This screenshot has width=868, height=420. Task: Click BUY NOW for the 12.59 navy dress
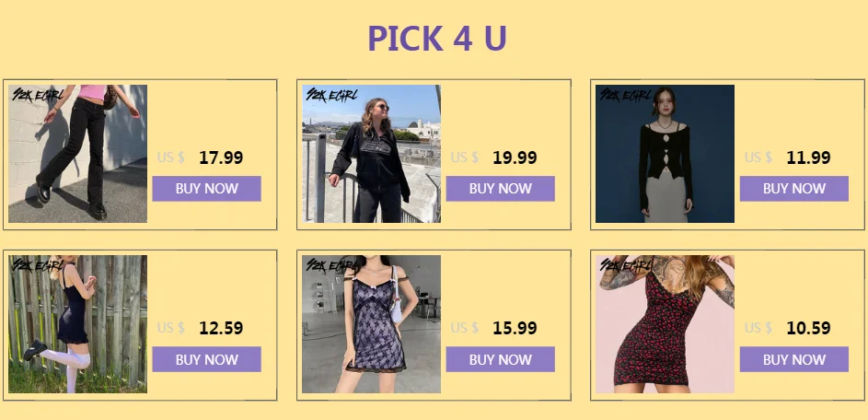tap(206, 359)
